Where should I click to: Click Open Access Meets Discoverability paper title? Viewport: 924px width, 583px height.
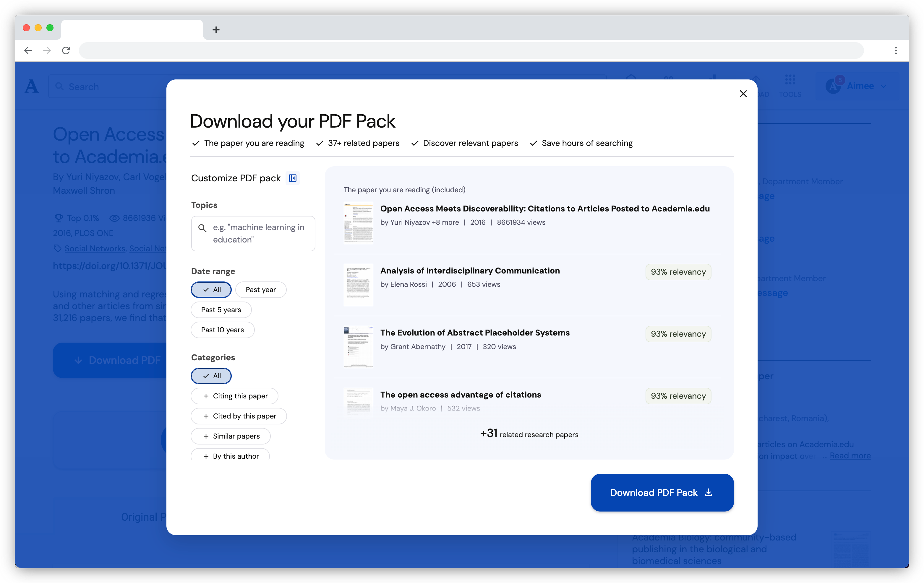pos(545,209)
